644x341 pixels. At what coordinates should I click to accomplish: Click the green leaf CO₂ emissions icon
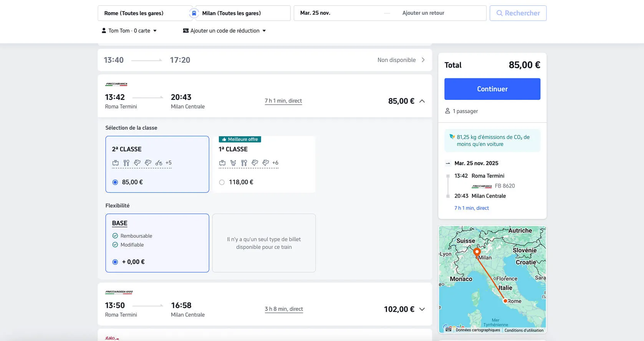click(x=452, y=137)
